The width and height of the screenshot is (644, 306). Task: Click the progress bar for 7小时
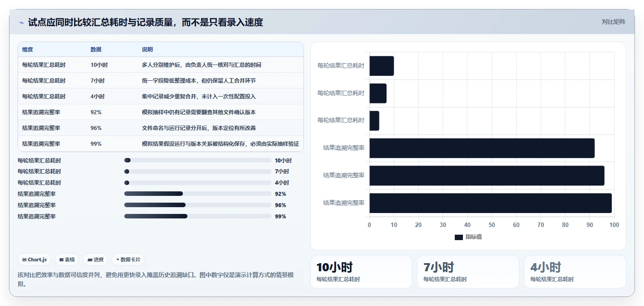click(x=198, y=172)
